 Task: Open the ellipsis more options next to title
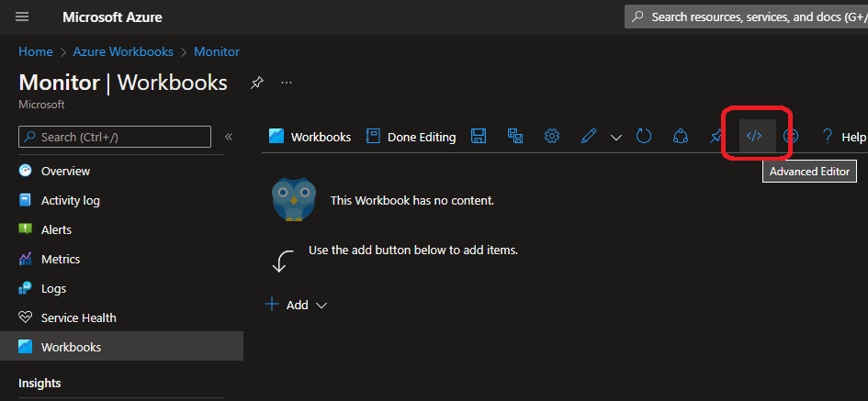coord(287,83)
